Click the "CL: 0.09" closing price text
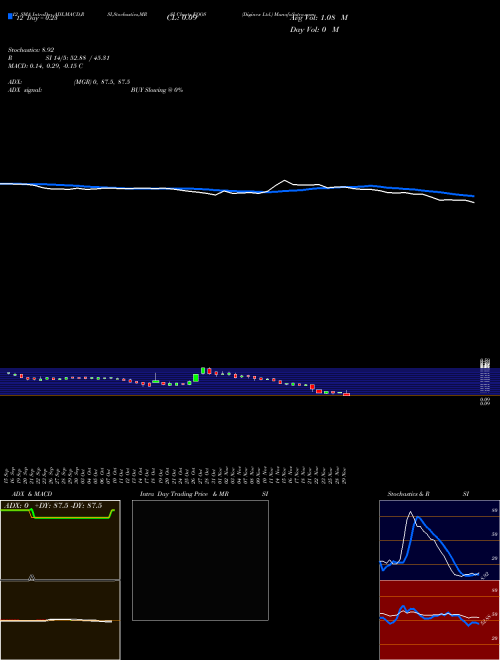 pos(182,18)
